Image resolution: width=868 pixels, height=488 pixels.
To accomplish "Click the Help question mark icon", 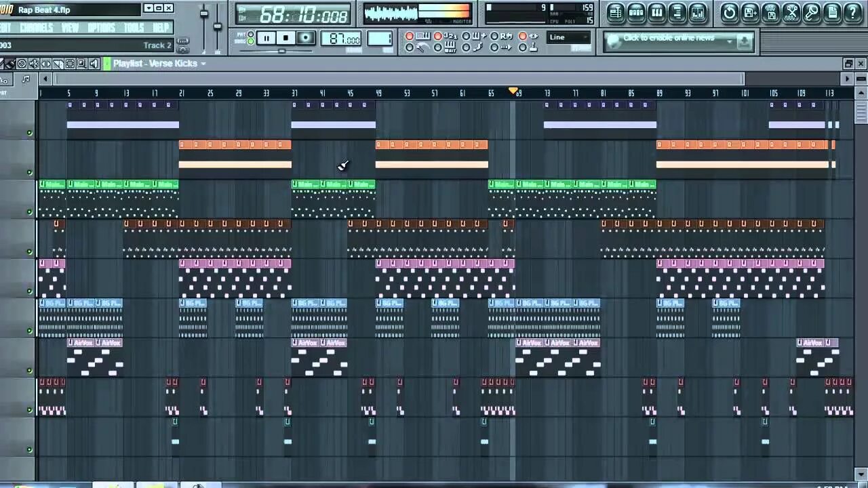I will point(852,12).
